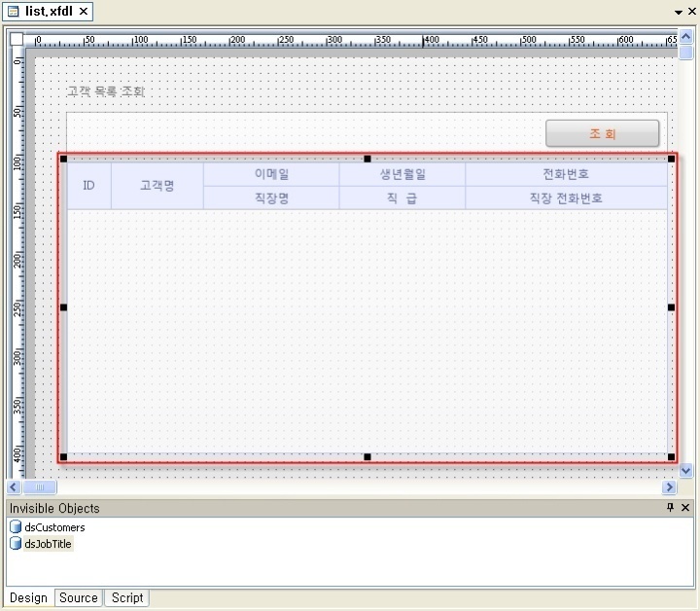Close the list.xfdl tab
Screen dimensions: 700x611
point(84,11)
